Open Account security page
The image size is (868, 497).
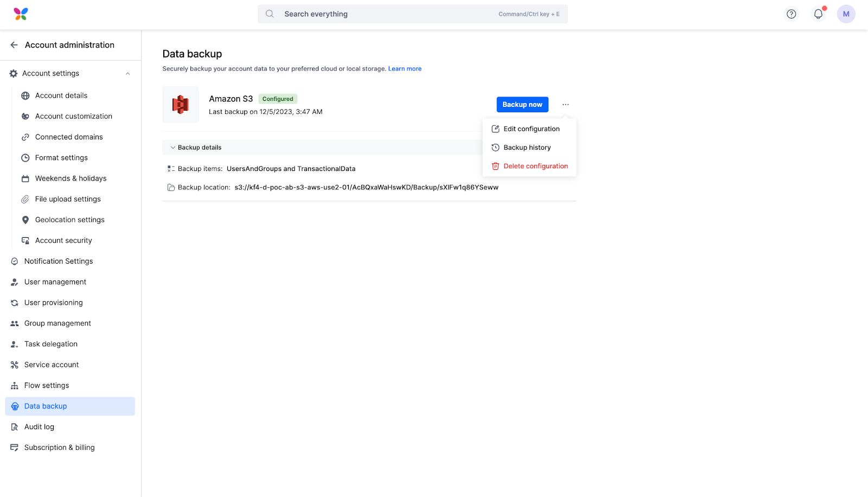(63, 240)
